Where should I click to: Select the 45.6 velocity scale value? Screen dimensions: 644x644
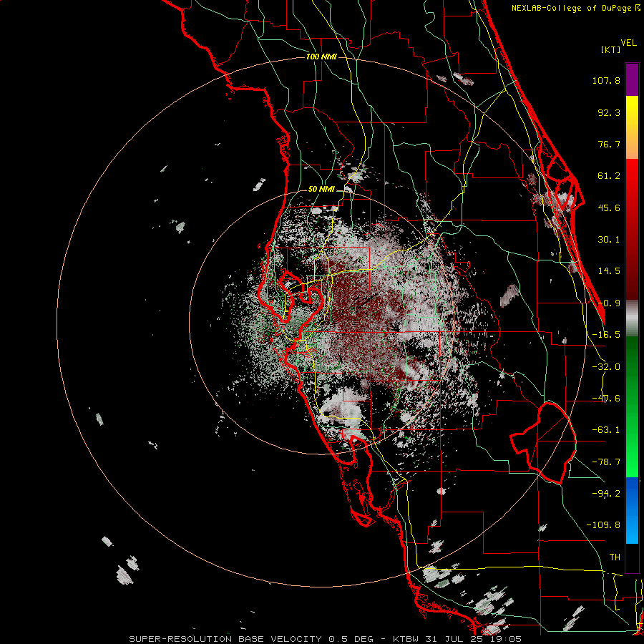tap(609, 208)
